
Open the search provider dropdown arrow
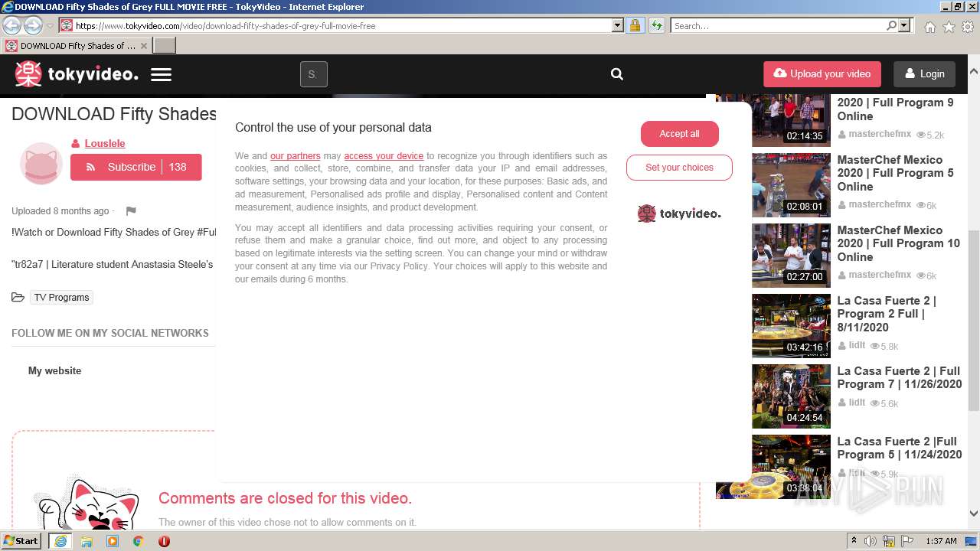click(904, 25)
